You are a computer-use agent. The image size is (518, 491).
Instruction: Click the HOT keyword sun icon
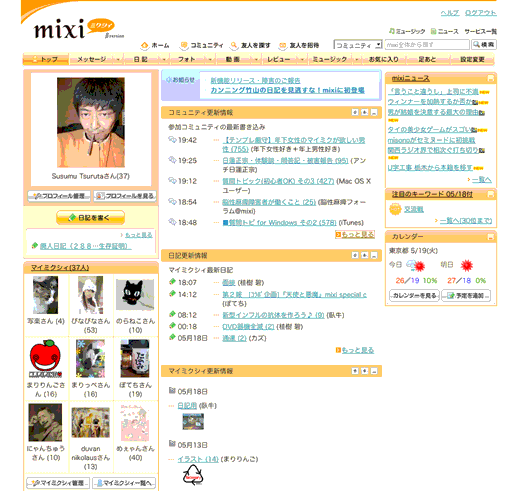(395, 209)
